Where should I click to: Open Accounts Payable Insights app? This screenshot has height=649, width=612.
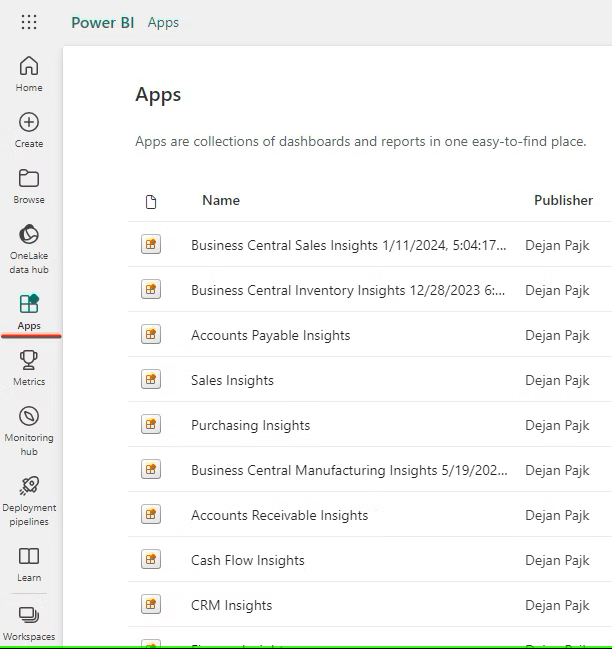click(271, 335)
